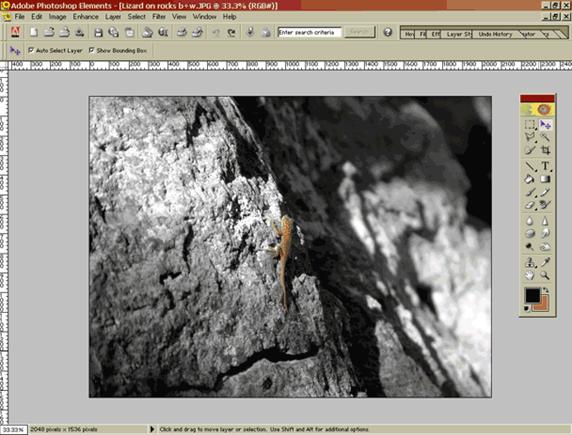Select the Gradient tool
The height and width of the screenshot is (435, 572).
click(x=545, y=179)
